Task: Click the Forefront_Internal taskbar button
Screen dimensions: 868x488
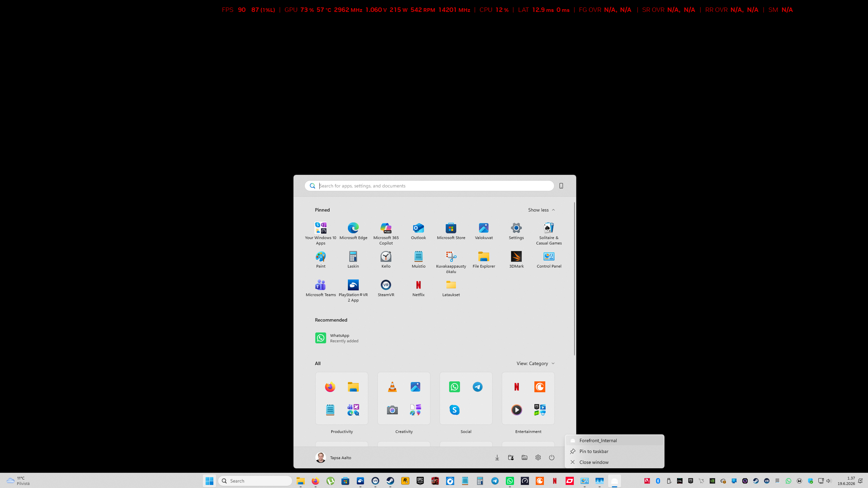Action: coord(614,481)
